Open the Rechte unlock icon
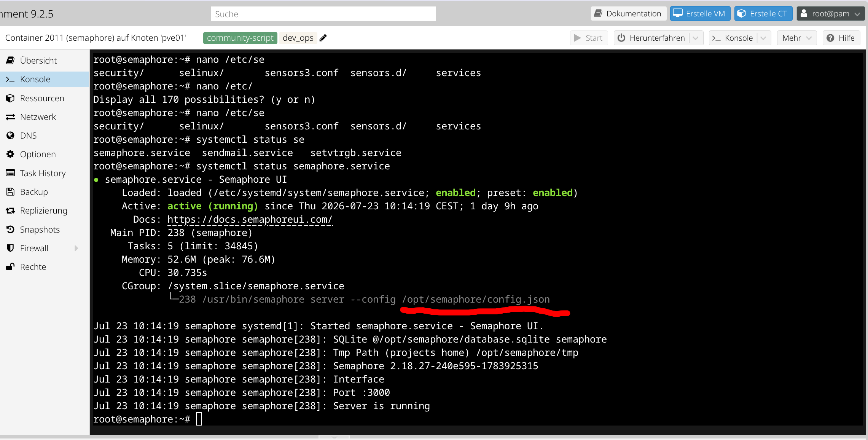Screen dimensions: 868x440 tap(10, 267)
